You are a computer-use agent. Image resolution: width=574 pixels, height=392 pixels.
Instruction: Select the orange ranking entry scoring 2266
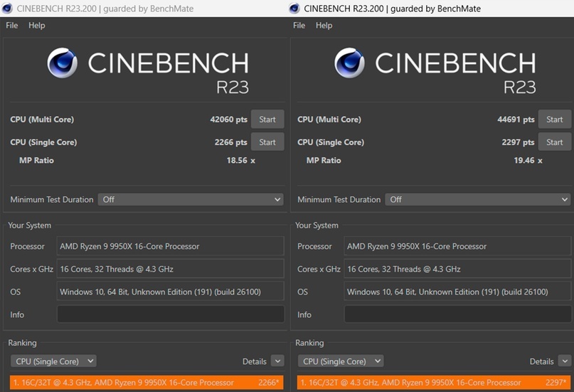[147, 383]
